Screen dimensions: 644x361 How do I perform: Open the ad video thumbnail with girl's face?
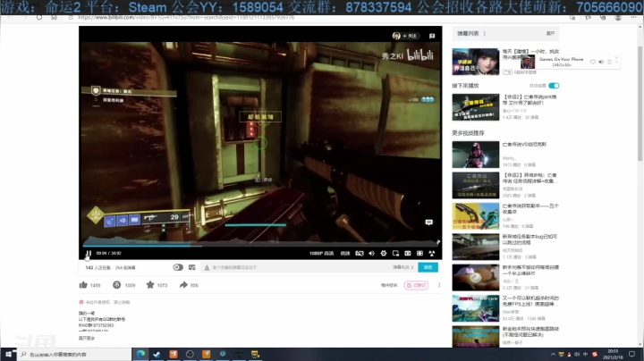476,62
